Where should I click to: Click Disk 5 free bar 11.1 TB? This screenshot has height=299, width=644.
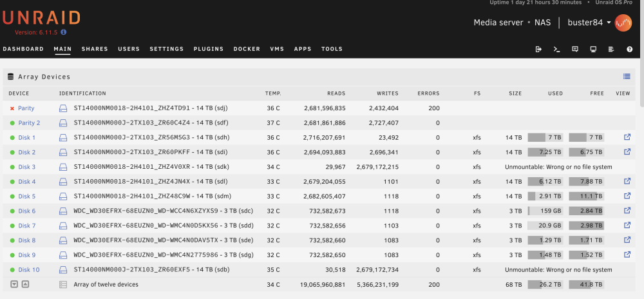[x=586, y=197]
